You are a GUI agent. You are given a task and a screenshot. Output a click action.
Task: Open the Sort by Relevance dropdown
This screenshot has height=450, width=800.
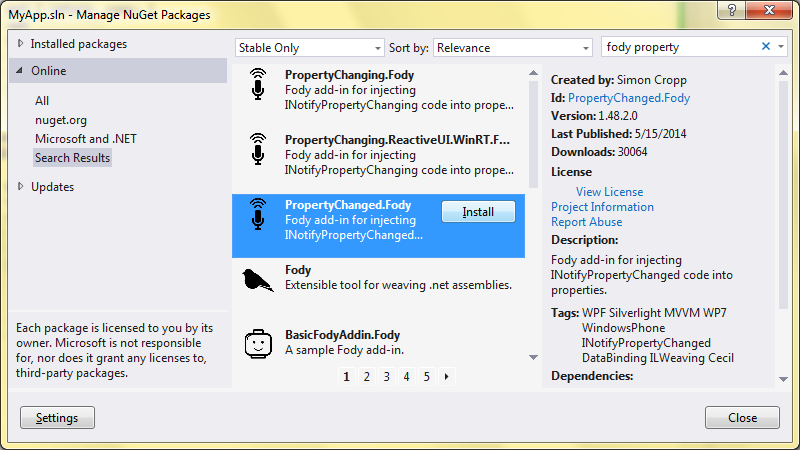pyautogui.click(x=512, y=48)
